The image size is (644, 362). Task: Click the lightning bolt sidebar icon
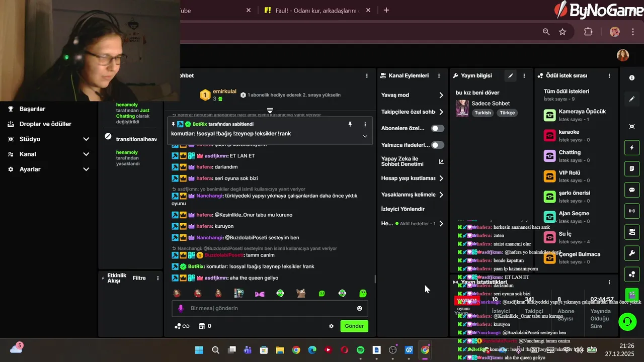pos(632,148)
